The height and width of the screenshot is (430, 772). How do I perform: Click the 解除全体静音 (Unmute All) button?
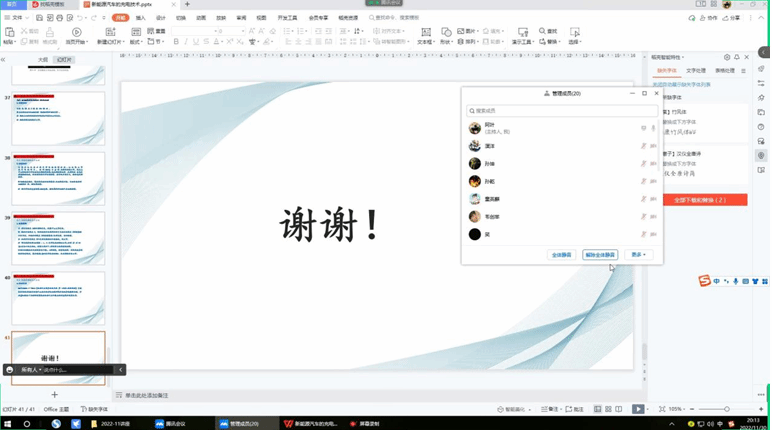pos(600,255)
